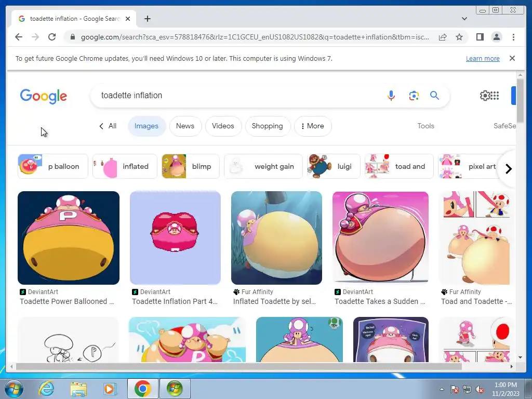This screenshot has height=399, width=532.
Task: Expand the tab search dropdown arrow
Action: 464,19
